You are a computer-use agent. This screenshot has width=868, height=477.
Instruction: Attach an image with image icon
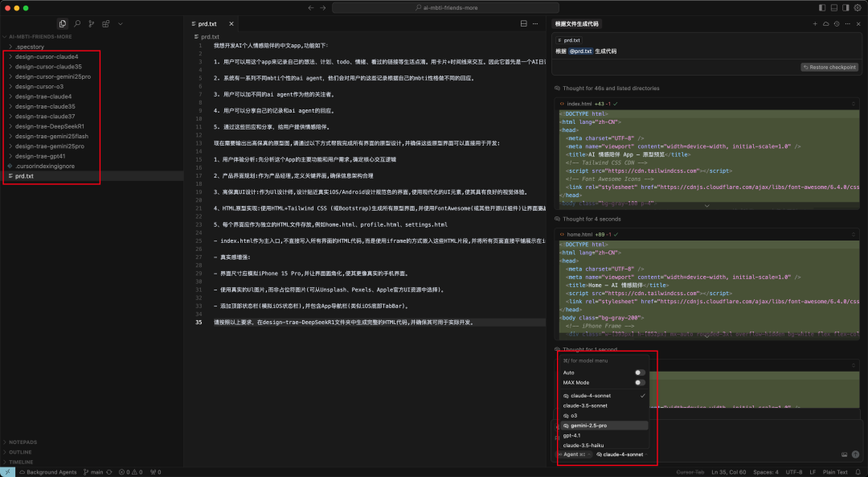(x=844, y=454)
